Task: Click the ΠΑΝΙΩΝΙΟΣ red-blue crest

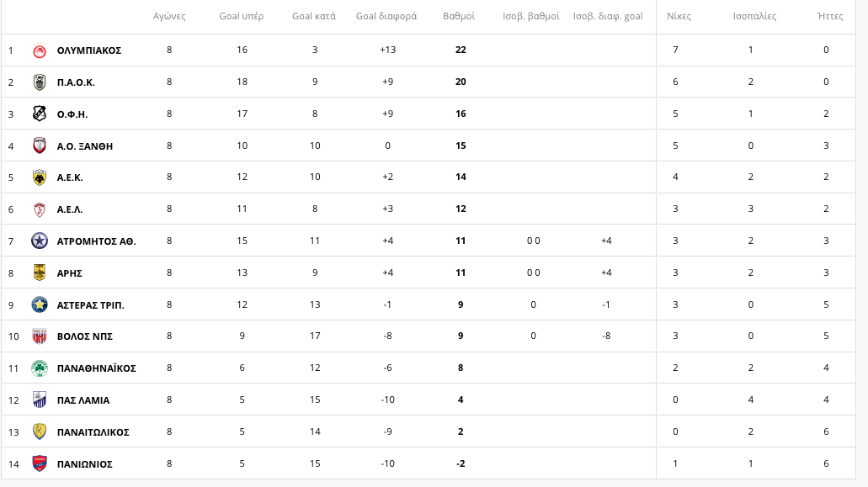Action: (x=40, y=463)
